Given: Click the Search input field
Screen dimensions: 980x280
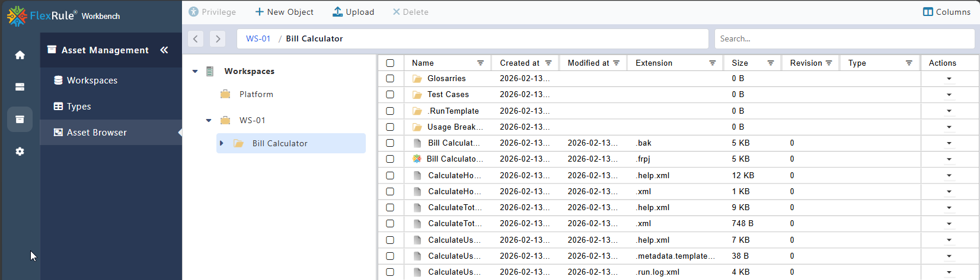Looking at the screenshot, I should [844, 38].
